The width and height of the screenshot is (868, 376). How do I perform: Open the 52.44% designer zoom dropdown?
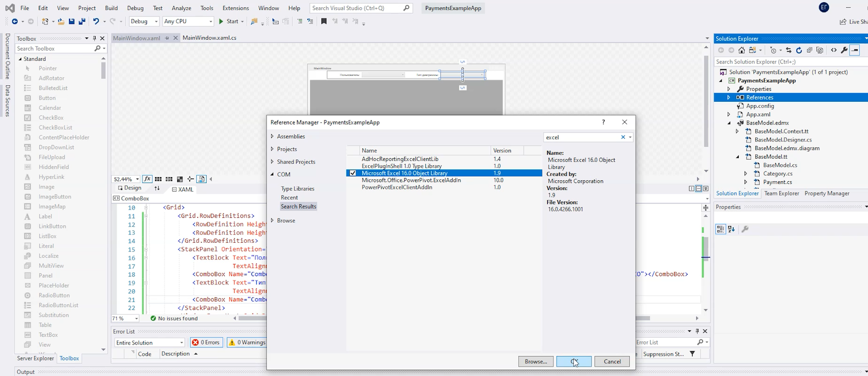[137, 179]
